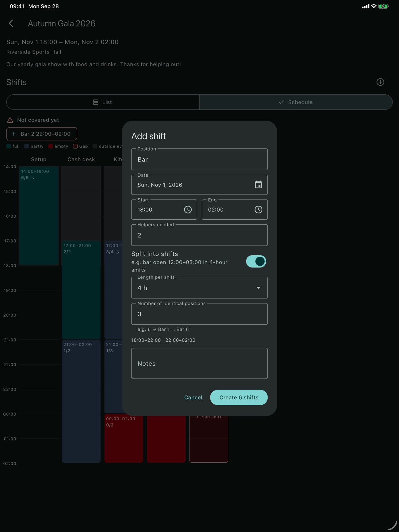Cancel the Add shift dialog

coord(193,397)
